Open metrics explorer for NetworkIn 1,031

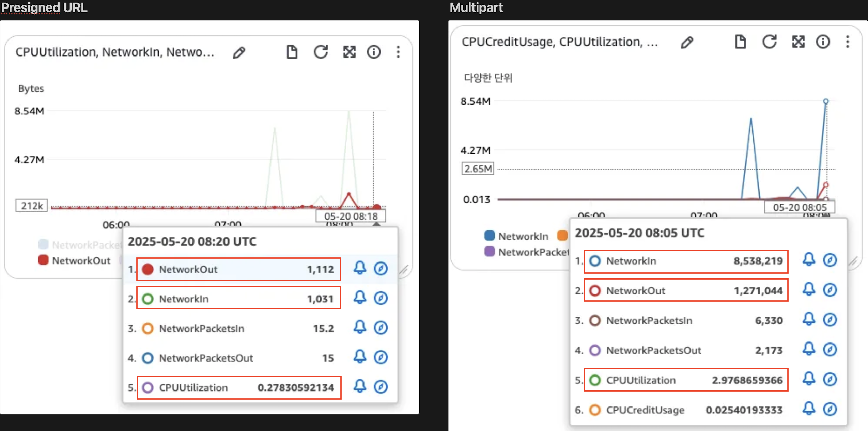point(381,298)
